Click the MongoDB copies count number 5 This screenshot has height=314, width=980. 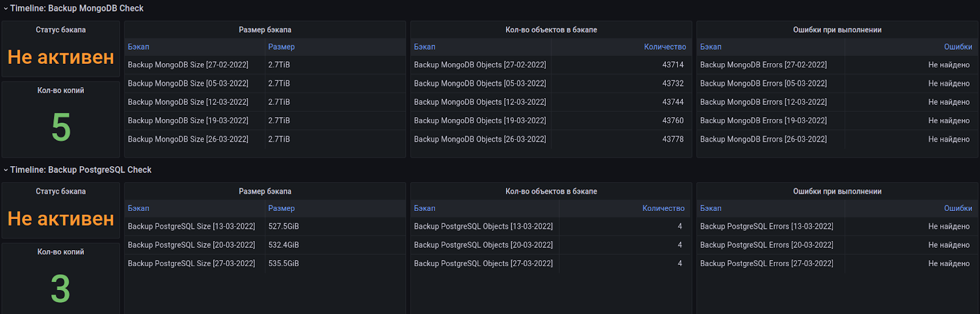click(61, 127)
